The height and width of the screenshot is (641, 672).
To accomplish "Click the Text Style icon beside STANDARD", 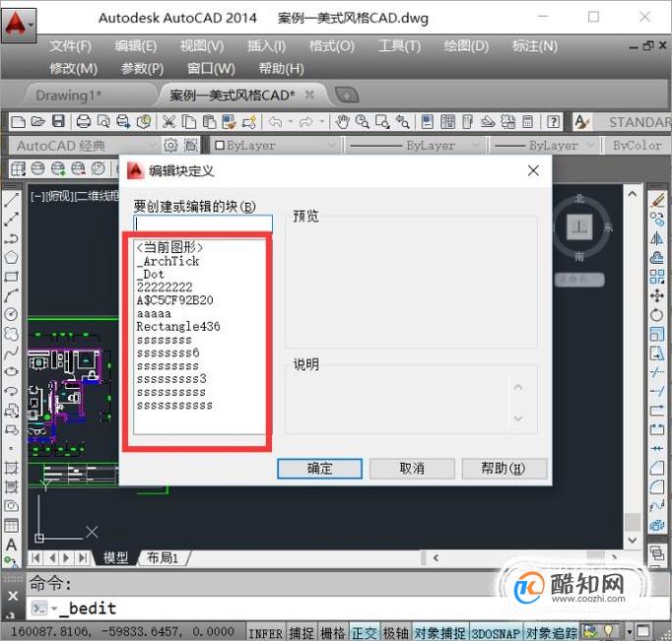I will coord(582,122).
